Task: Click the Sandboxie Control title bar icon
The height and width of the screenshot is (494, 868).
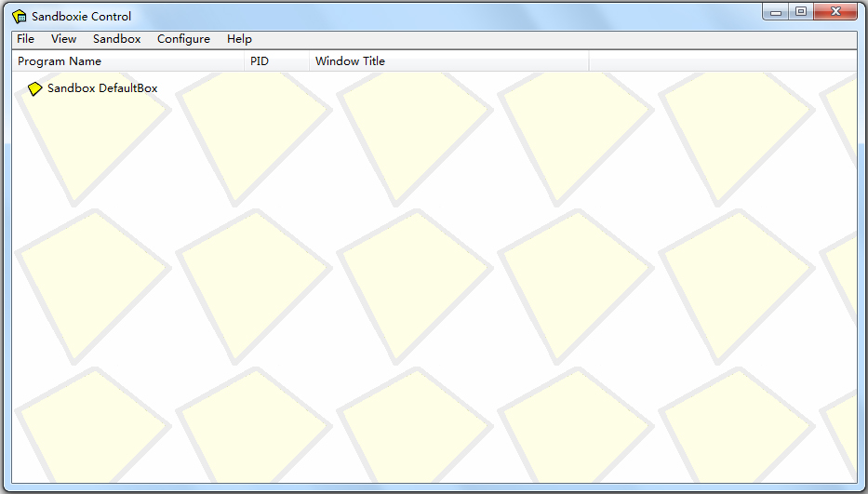Action: (20, 17)
